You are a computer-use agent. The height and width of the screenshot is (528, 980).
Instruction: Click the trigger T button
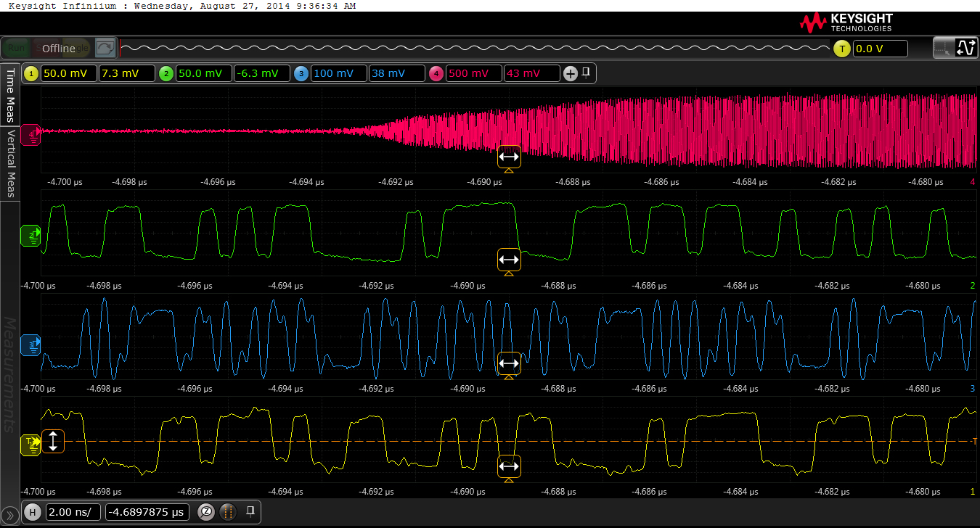click(x=841, y=49)
